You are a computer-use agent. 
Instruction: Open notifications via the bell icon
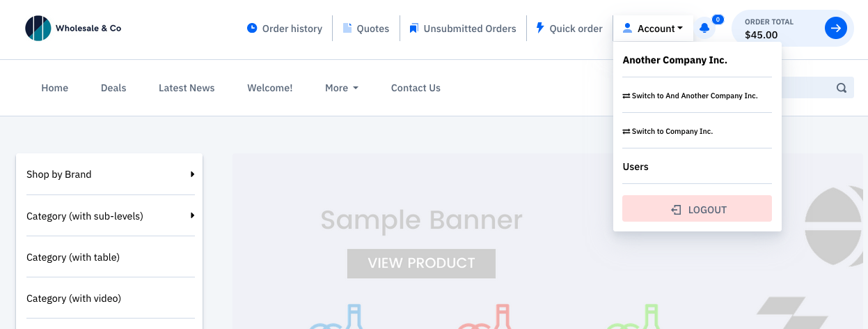pos(704,29)
